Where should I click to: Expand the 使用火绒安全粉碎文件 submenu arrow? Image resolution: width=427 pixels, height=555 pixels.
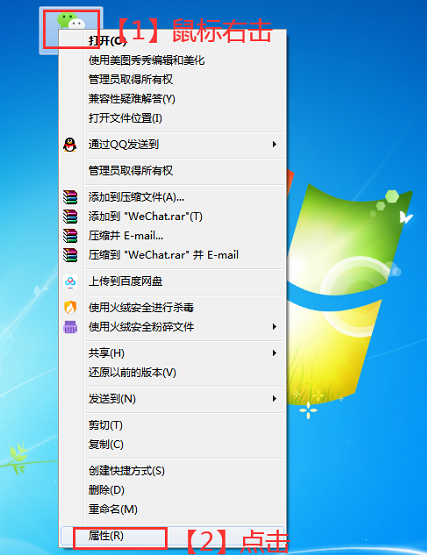click(x=274, y=327)
